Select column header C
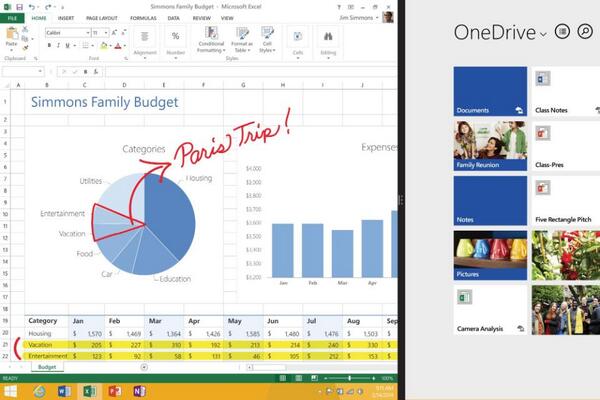The height and width of the screenshot is (400, 600). pyautogui.click(x=85, y=85)
